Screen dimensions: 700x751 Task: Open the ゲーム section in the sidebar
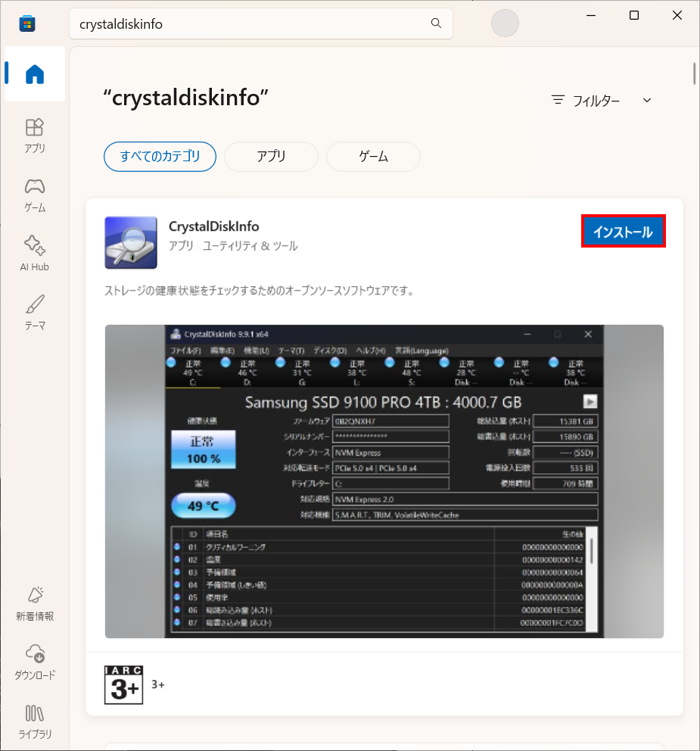35,195
